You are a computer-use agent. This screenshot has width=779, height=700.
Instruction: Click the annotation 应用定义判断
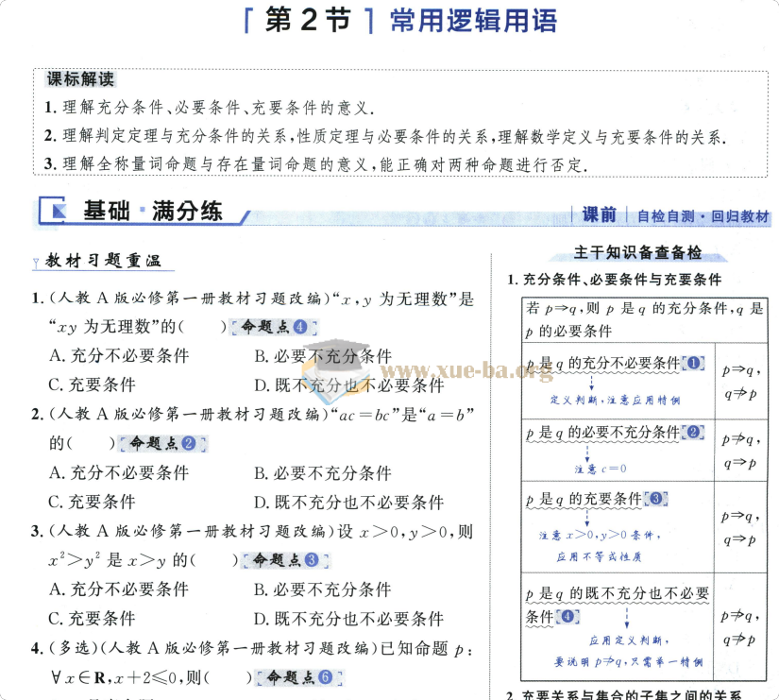tap(629, 640)
